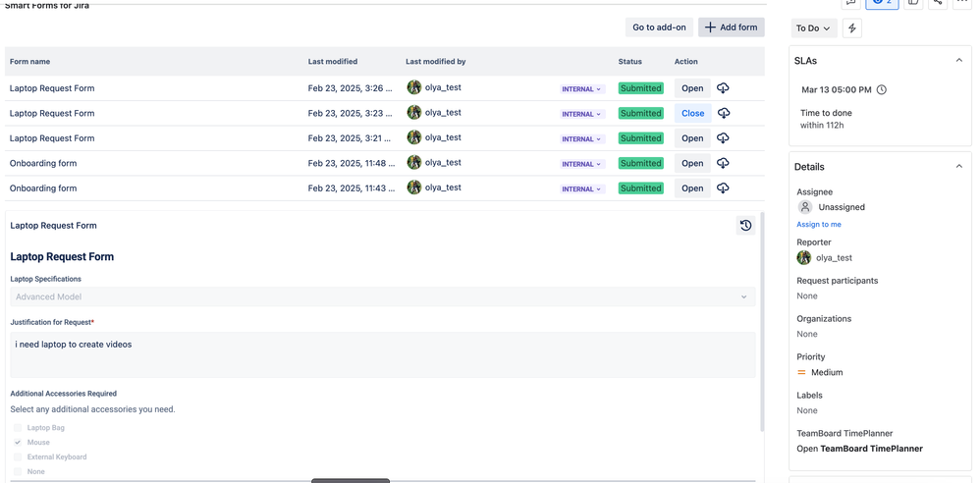The height and width of the screenshot is (483, 980).
Task: Uncheck the Mouse accessory box
Action: 18,443
